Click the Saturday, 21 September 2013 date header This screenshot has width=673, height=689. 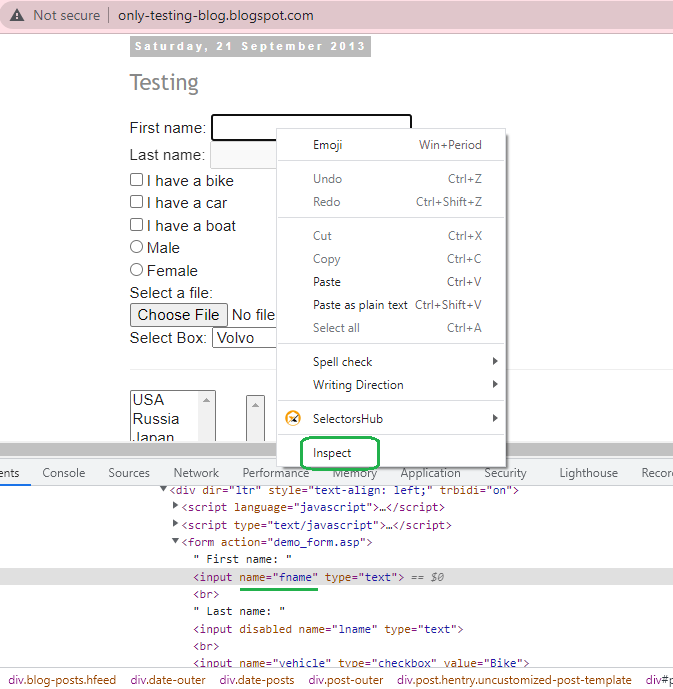[x=250, y=46]
